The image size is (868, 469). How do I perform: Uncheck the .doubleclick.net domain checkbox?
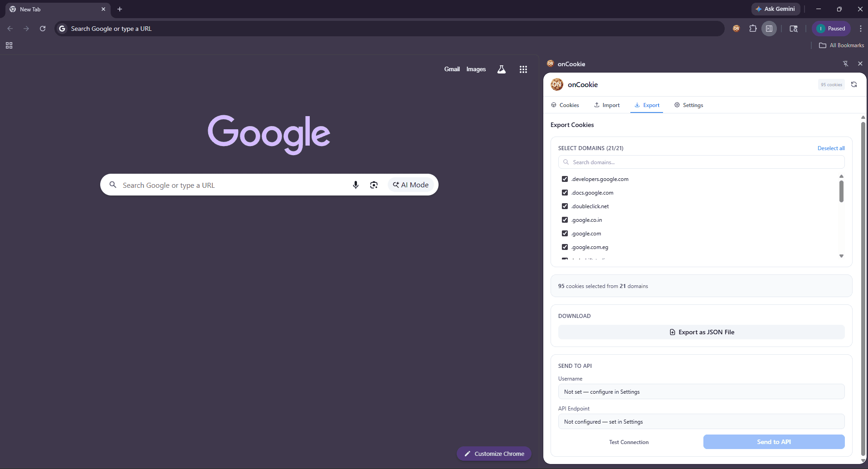pyautogui.click(x=565, y=206)
